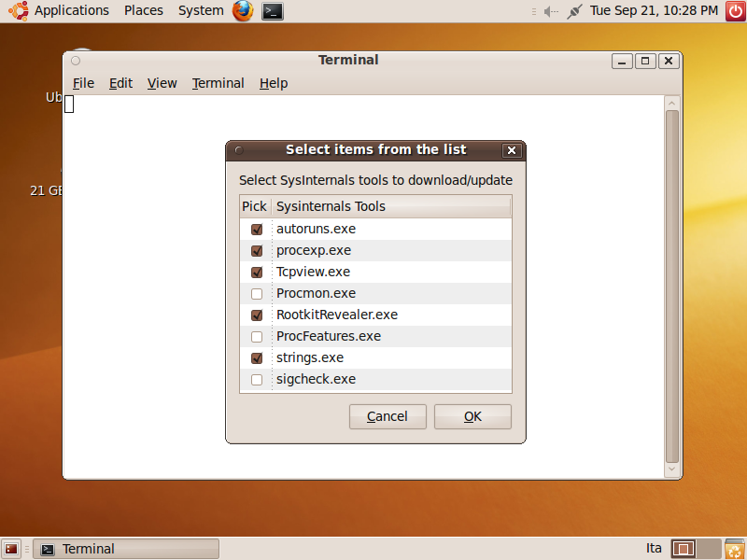747x560 pixels.
Task: Click the Show Desktop icon in bottom panel
Action: [x=11, y=549]
